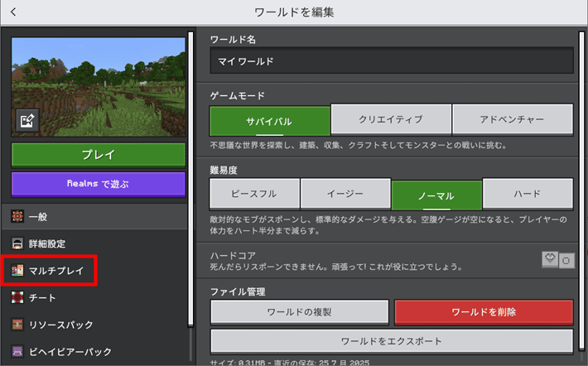Click the ワールドを編集 title text
This screenshot has width=588, height=366.
294,12
